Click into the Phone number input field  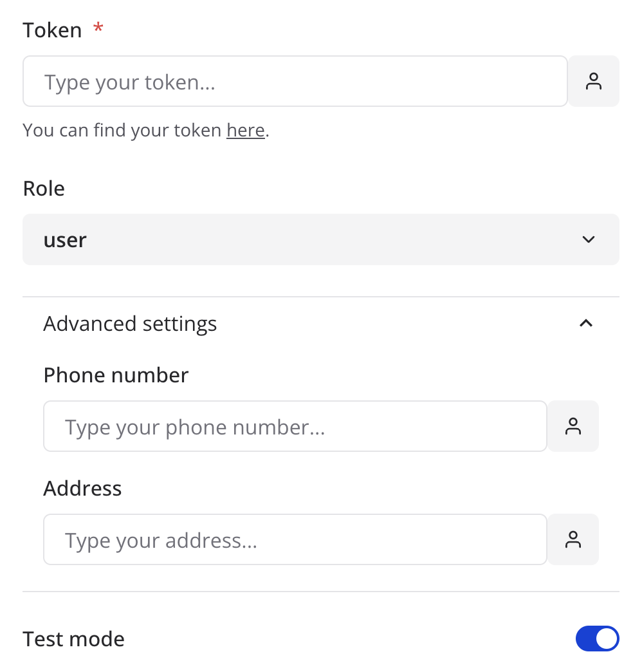[x=295, y=426]
